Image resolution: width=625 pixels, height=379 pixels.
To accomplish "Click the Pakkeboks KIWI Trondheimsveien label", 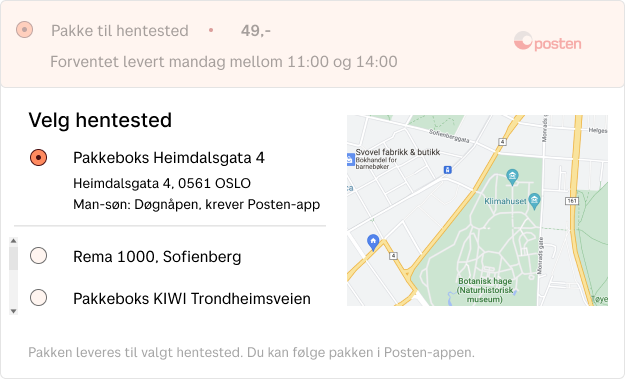I will coord(192,298).
